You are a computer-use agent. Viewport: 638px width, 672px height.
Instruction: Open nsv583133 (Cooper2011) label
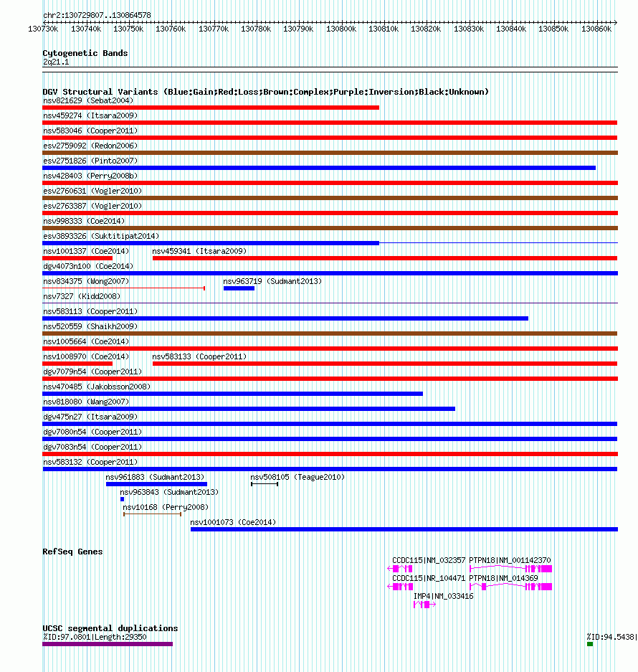point(200,356)
